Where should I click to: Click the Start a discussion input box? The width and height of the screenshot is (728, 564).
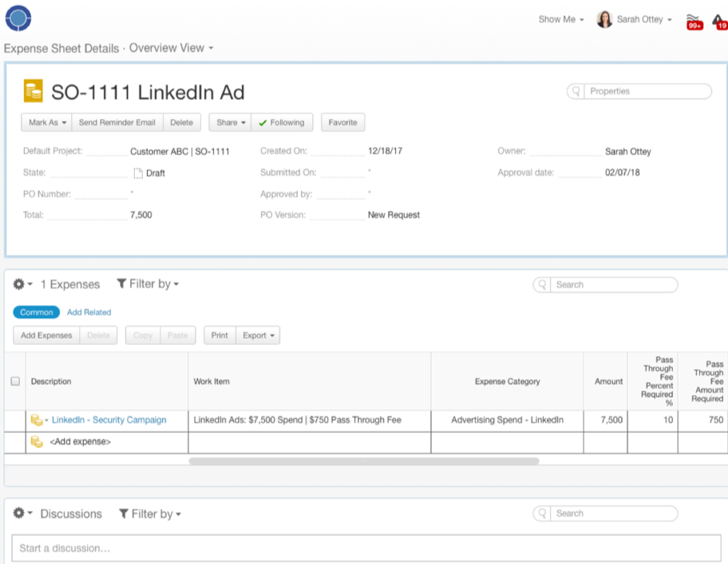tap(366, 548)
